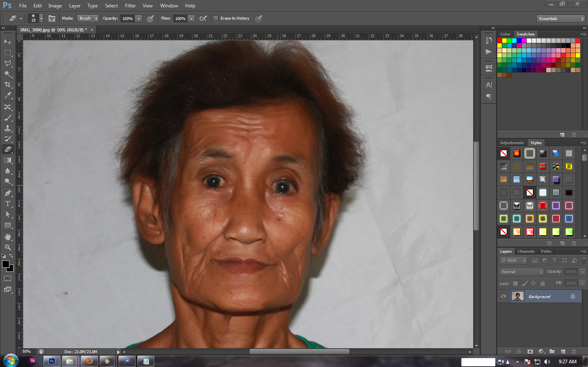This screenshot has height=367, width=588.
Task: Open the Opacity dropdown in the options bar
Action: (x=139, y=18)
